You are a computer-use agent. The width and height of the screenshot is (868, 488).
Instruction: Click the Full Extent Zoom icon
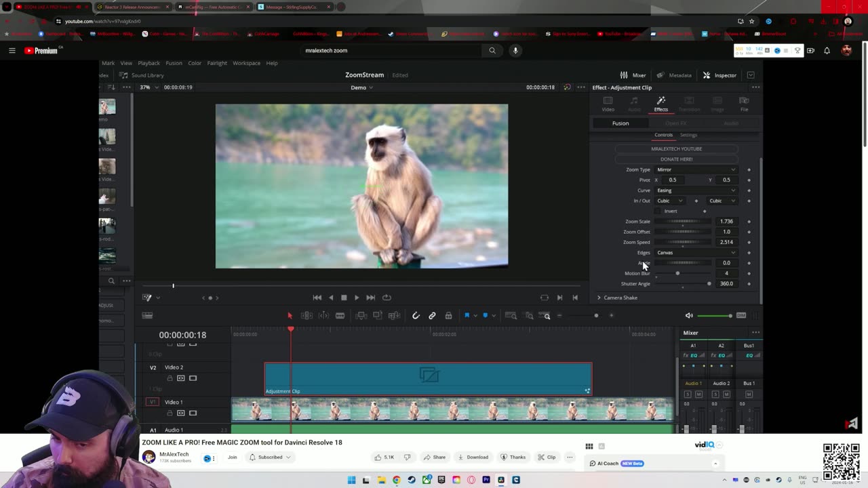coord(511,315)
